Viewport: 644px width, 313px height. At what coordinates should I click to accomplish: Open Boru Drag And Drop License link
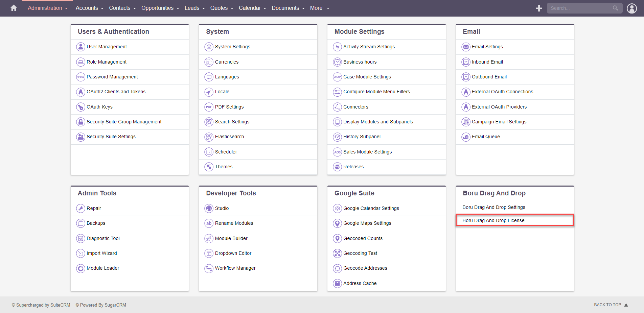[x=493, y=220]
